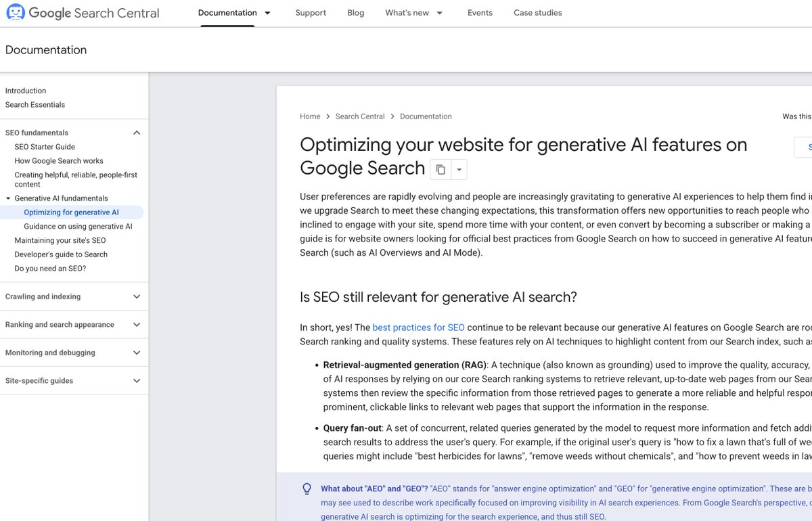Collapse the Generative AI fundamentals tree
The width and height of the screenshot is (812, 521).
click(8, 198)
